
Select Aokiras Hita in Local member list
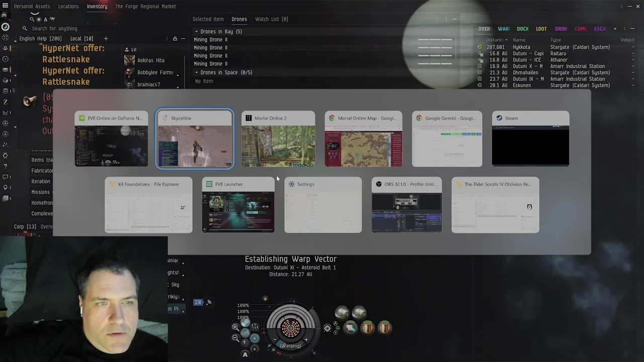tap(151, 60)
